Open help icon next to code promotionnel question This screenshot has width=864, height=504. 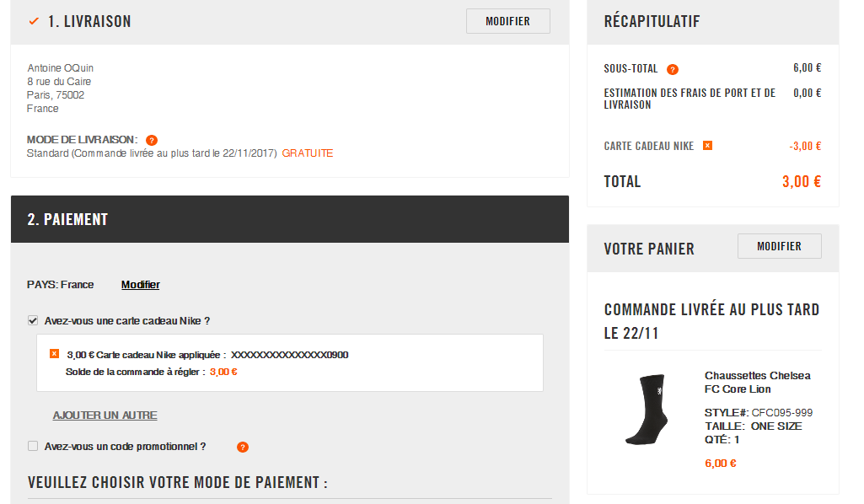pos(242,447)
